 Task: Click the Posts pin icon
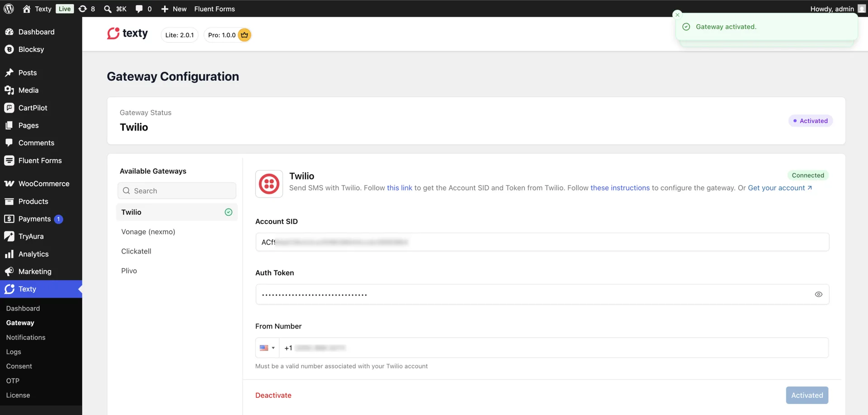(9, 72)
